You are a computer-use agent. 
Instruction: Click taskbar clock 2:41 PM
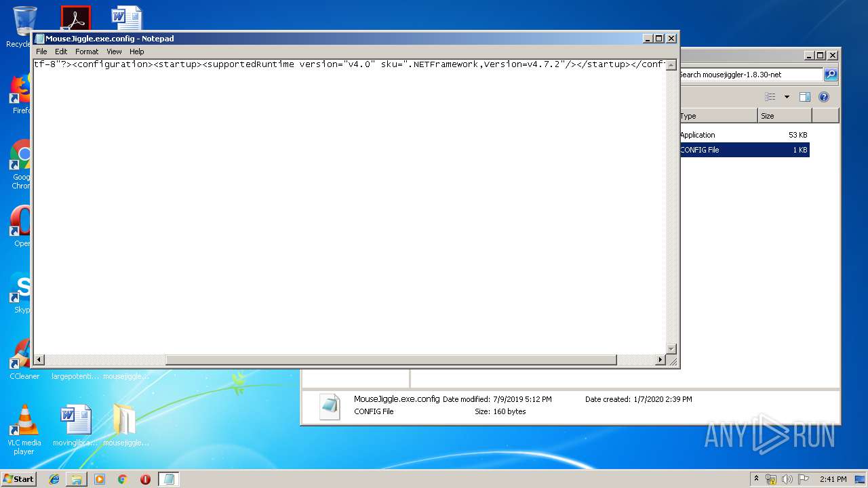pos(833,479)
